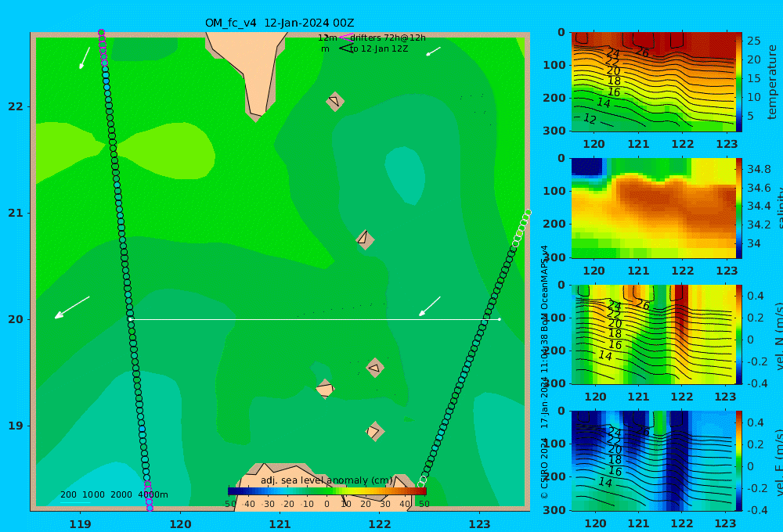Screen dimensions: 783x532
Task: Click the west endpoint of the white transect line
Action: click(x=130, y=319)
